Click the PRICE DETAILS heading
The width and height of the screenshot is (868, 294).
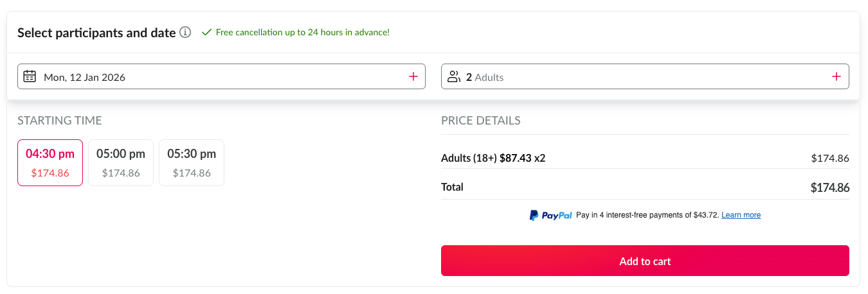point(480,121)
